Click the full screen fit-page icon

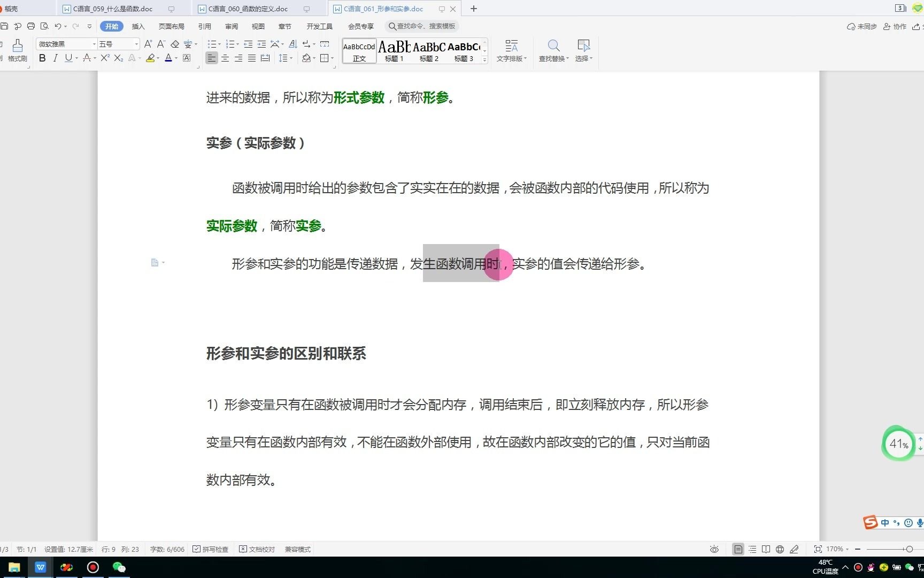(x=818, y=549)
